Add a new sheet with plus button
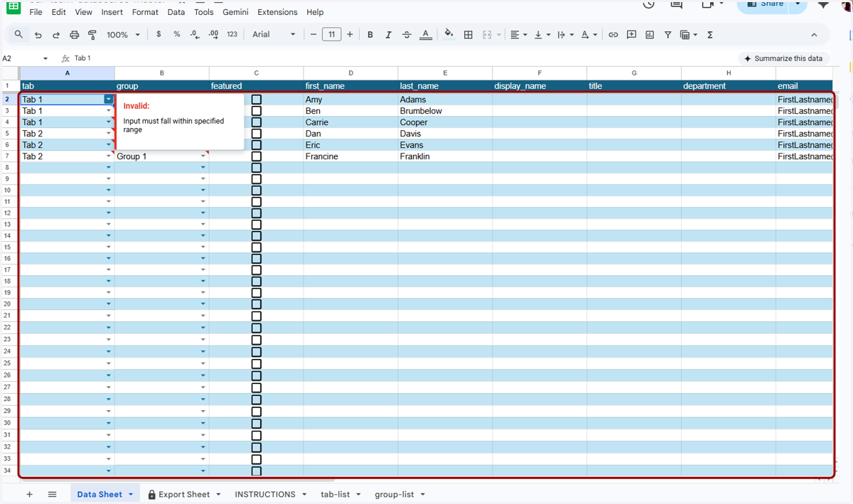Viewport: 853px width, 504px height. 29,494
